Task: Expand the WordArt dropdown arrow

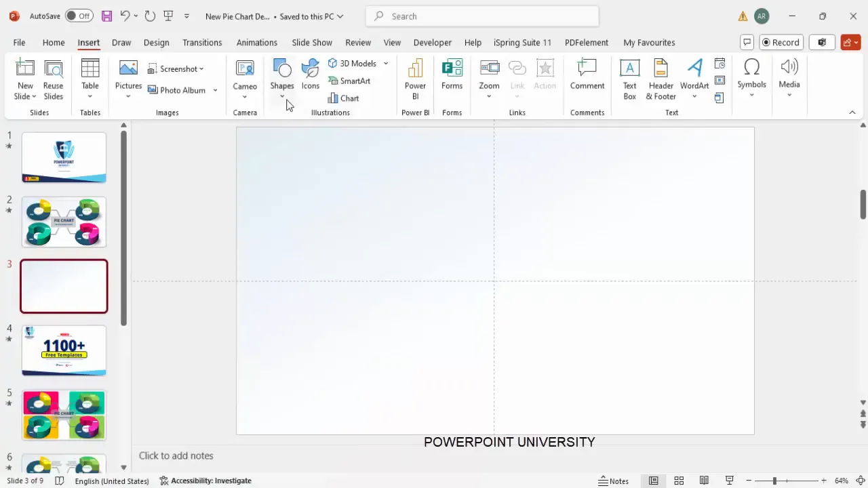Action: pos(694,96)
